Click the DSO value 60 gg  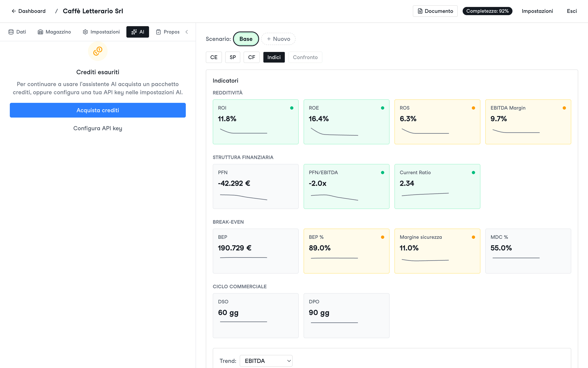click(x=228, y=313)
